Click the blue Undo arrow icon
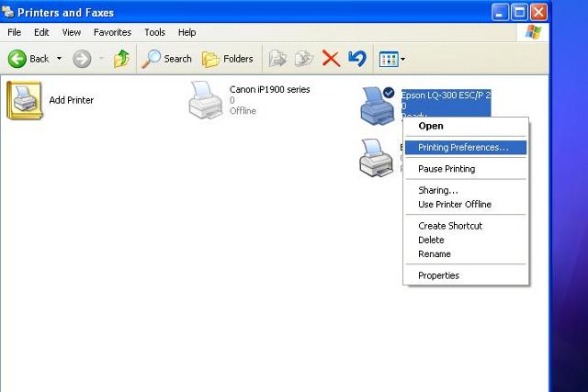 pyautogui.click(x=357, y=59)
